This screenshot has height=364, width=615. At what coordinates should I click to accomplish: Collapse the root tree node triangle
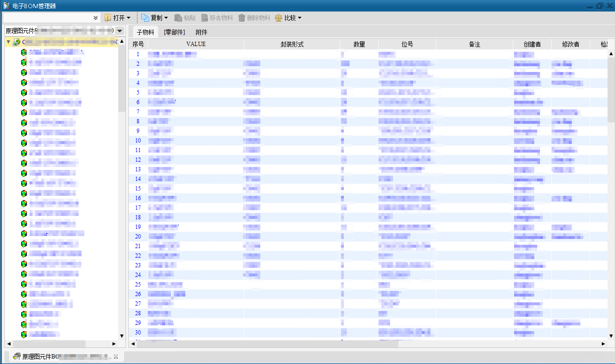point(9,42)
